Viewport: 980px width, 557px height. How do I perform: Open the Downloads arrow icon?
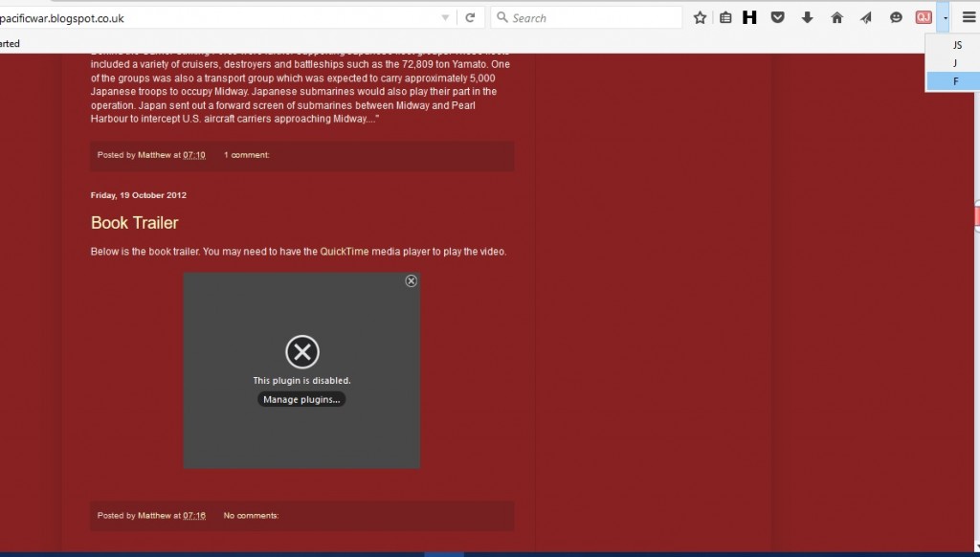tap(807, 17)
